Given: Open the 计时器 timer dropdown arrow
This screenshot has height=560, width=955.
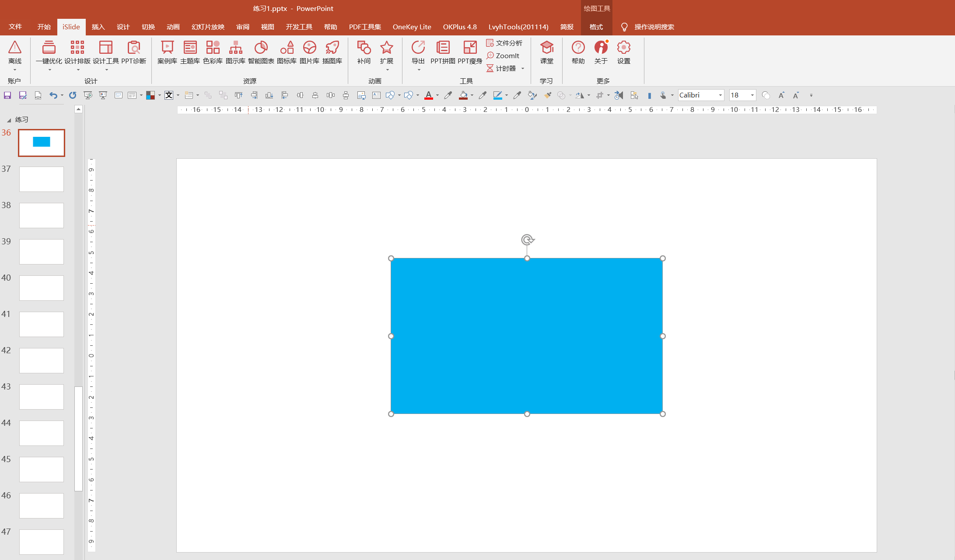Looking at the screenshot, I should pyautogui.click(x=523, y=69).
